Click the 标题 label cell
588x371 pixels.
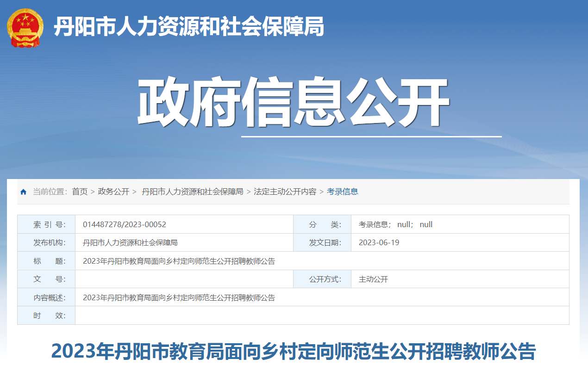click(x=46, y=261)
